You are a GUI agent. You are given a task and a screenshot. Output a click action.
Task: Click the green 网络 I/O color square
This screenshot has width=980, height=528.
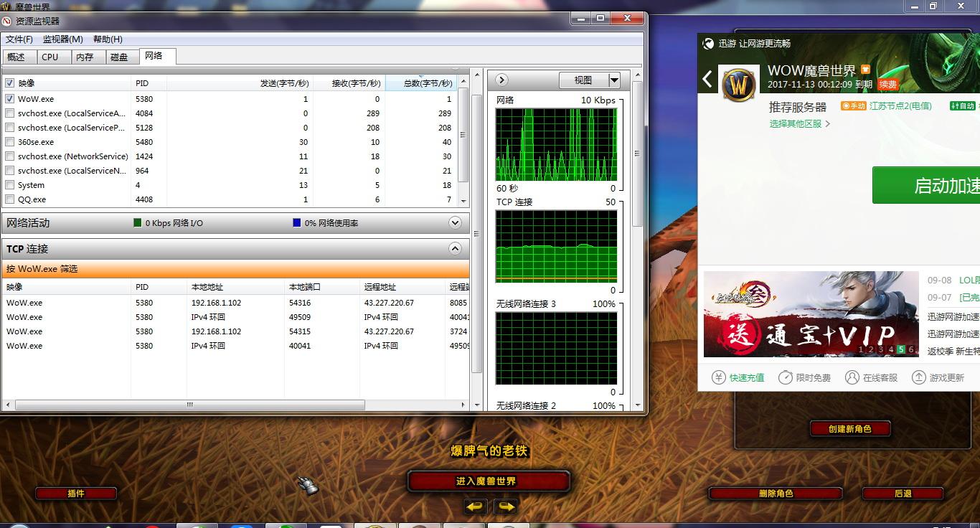(x=138, y=223)
